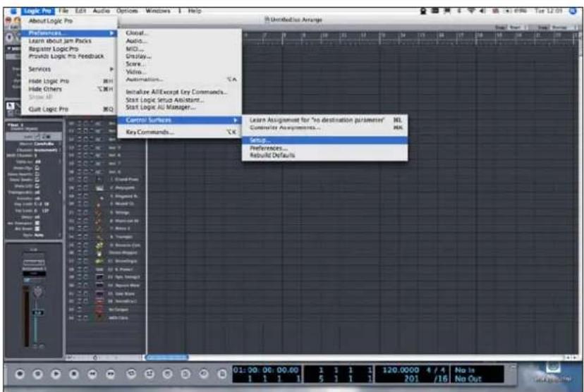Open the Apple menu icon
584x392 pixels.
[13, 11]
